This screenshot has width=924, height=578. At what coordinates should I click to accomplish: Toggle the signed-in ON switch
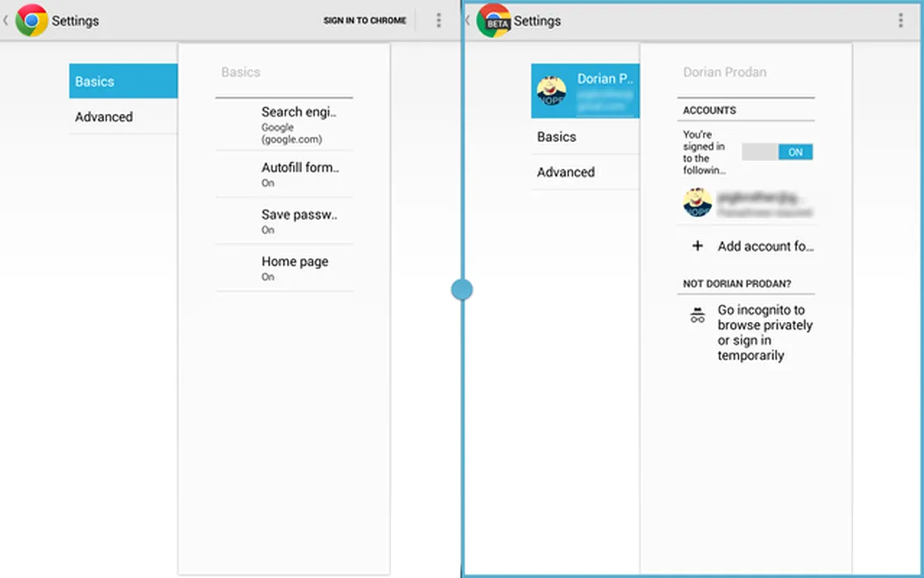point(777,152)
